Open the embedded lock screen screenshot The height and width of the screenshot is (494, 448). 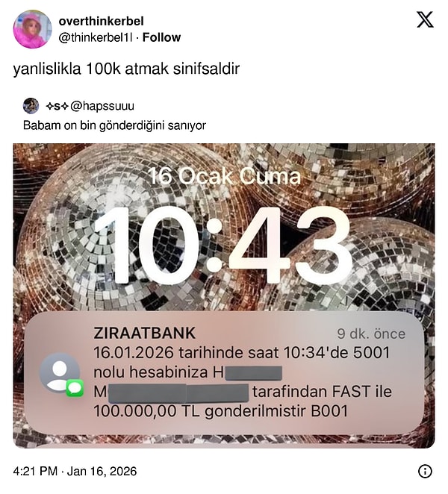coord(224,296)
